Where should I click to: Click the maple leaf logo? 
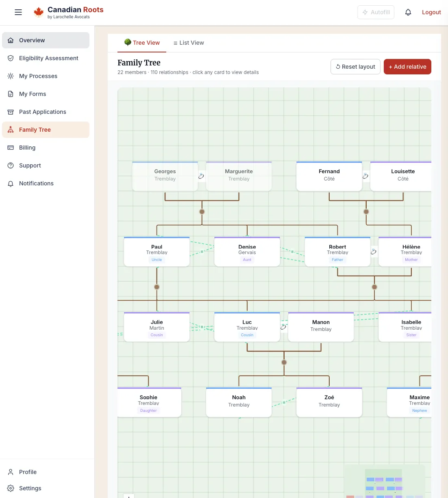pyautogui.click(x=39, y=12)
